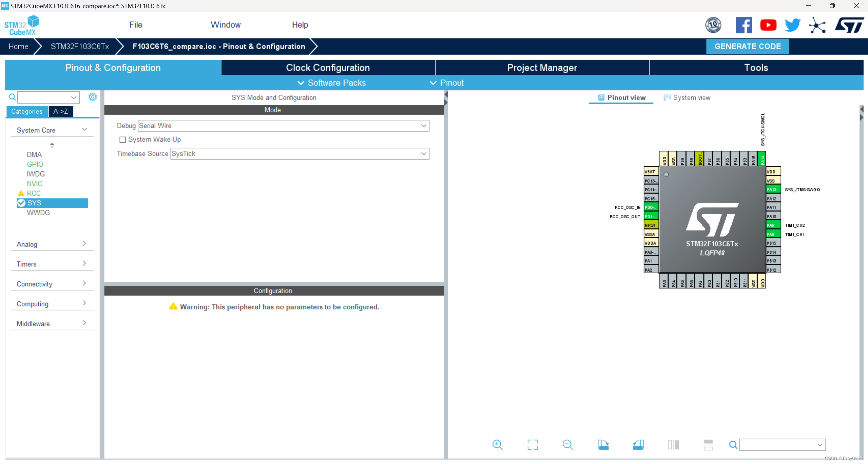Image resolution: width=868 pixels, height=464 pixels.
Task: Select the PA14 pin atop the chip
Action: click(x=761, y=159)
